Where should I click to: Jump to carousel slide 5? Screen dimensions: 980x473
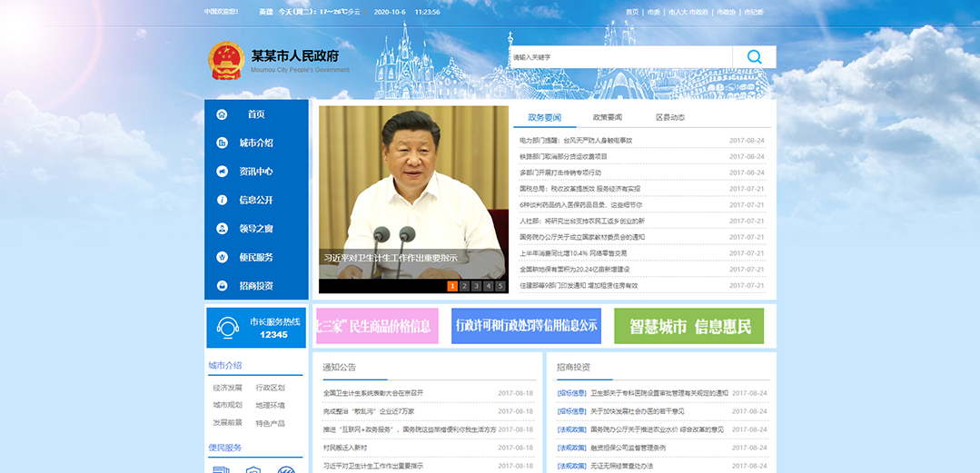pos(500,286)
